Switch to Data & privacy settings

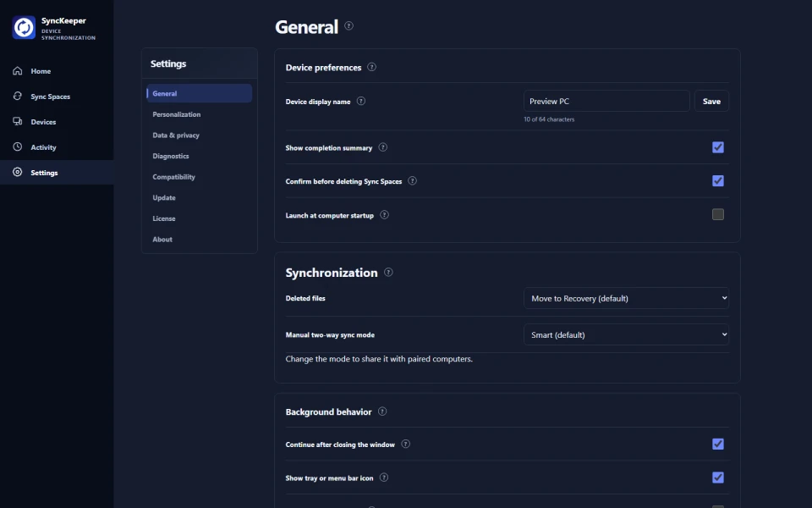coord(200,135)
